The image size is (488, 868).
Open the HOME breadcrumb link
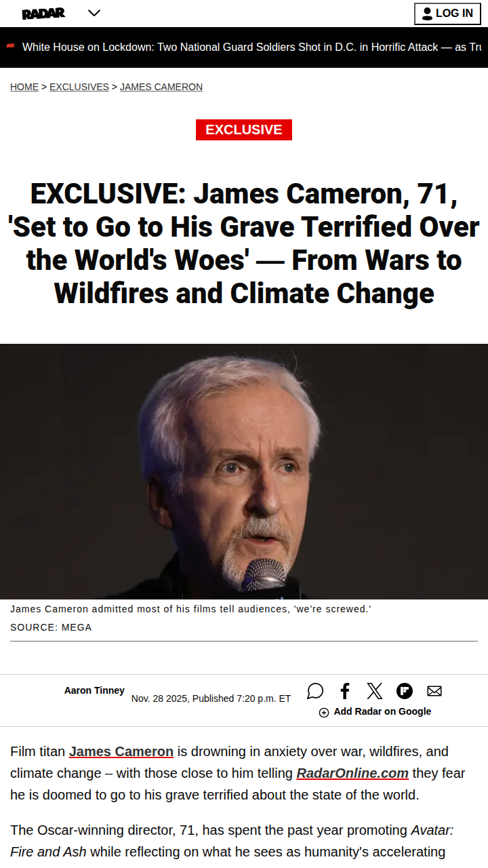24,87
